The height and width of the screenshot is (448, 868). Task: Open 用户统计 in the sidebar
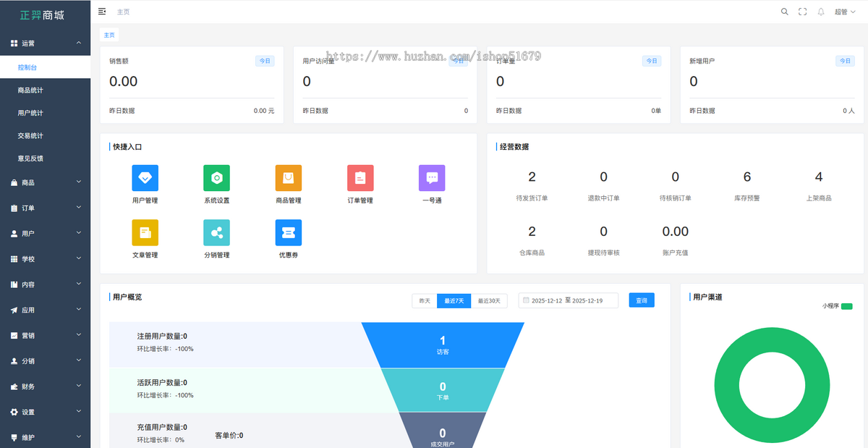coord(45,113)
